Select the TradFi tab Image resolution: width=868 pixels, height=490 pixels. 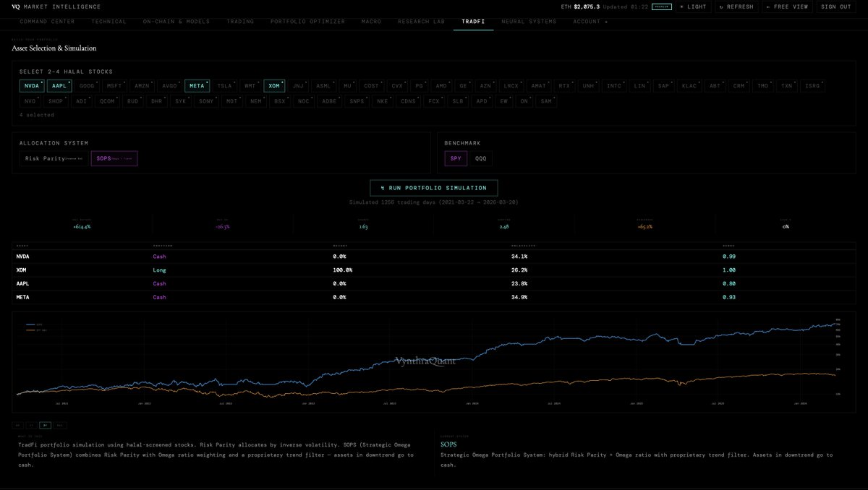click(x=473, y=22)
